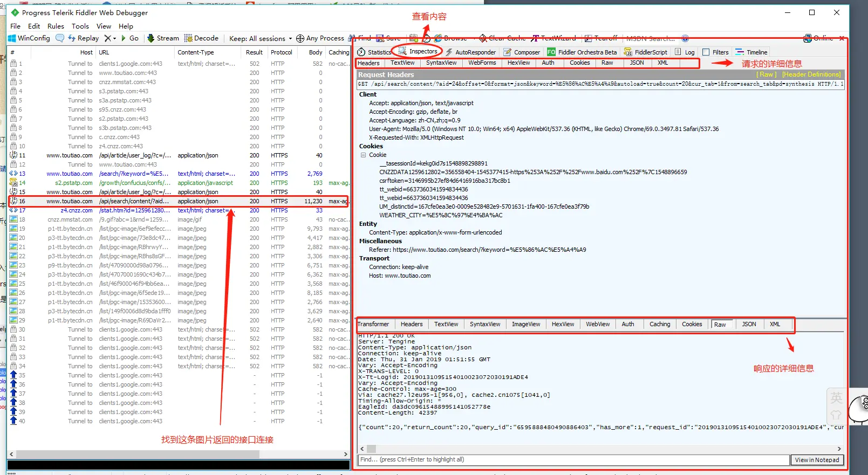Viewport: 868px width, 475px height.
Task: Open Fiddler Orchestra Beta tab
Action: click(x=582, y=52)
